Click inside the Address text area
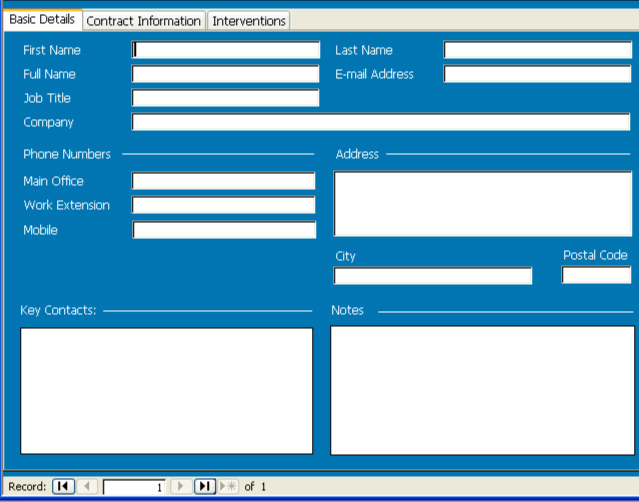 pos(483,204)
